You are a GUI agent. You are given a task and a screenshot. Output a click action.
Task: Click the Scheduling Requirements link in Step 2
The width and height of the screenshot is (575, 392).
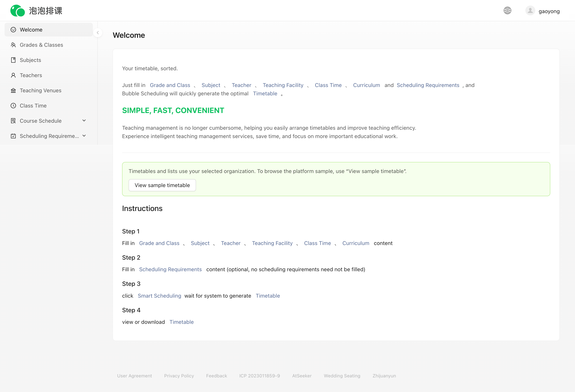[170, 269]
